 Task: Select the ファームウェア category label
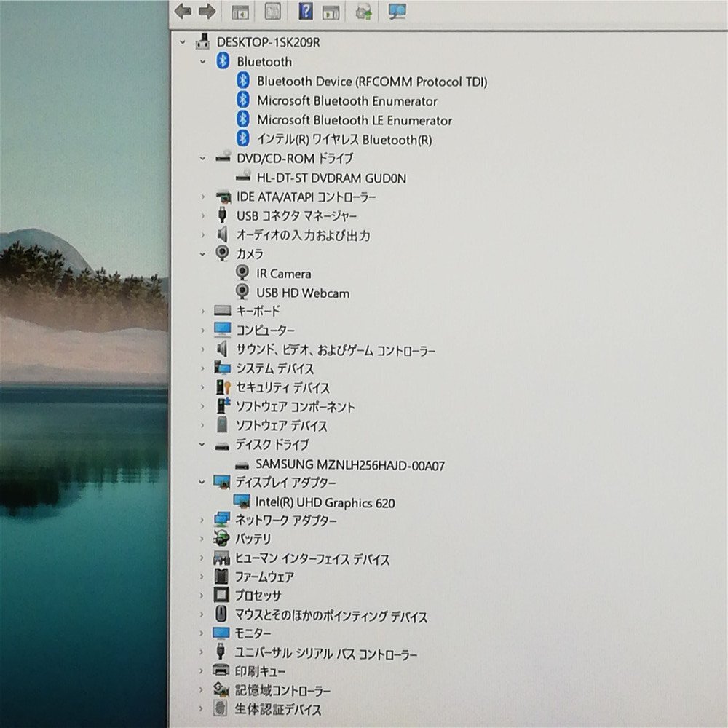pyautogui.click(x=264, y=577)
